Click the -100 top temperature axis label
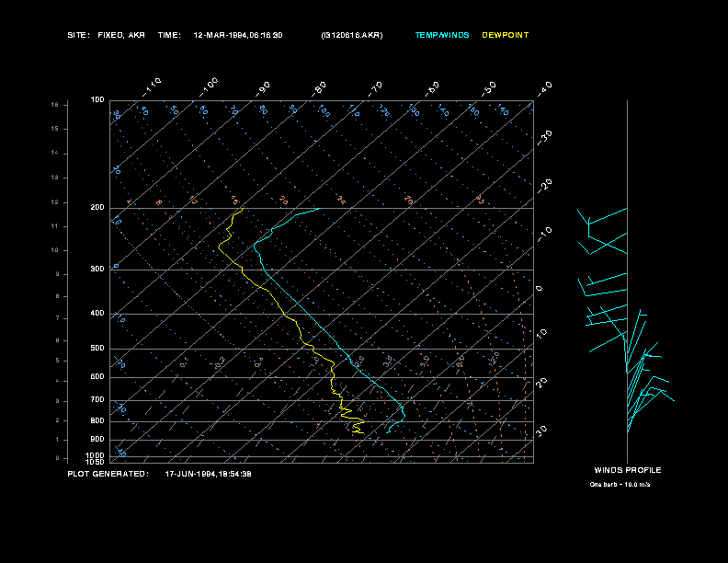 [x=209, y=87]
